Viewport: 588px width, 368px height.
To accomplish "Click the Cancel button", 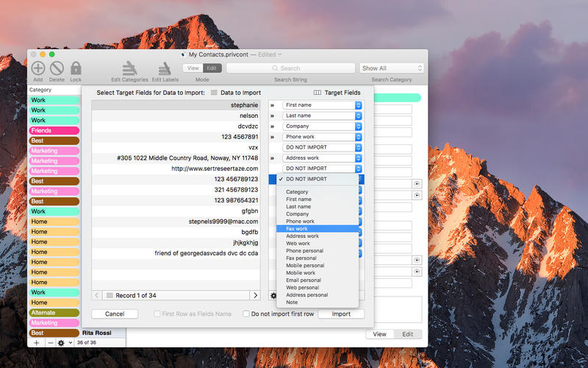I will pyautogui.click(x=115, y=314).
